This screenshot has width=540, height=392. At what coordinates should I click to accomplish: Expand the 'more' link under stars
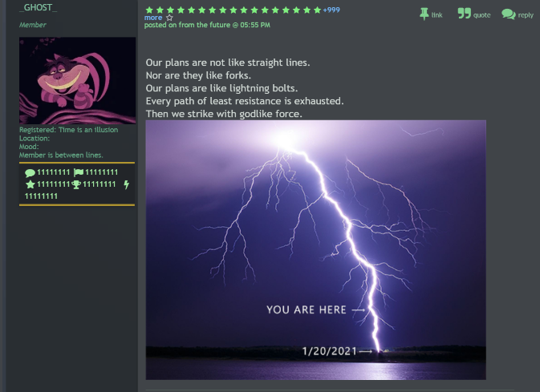152,17
